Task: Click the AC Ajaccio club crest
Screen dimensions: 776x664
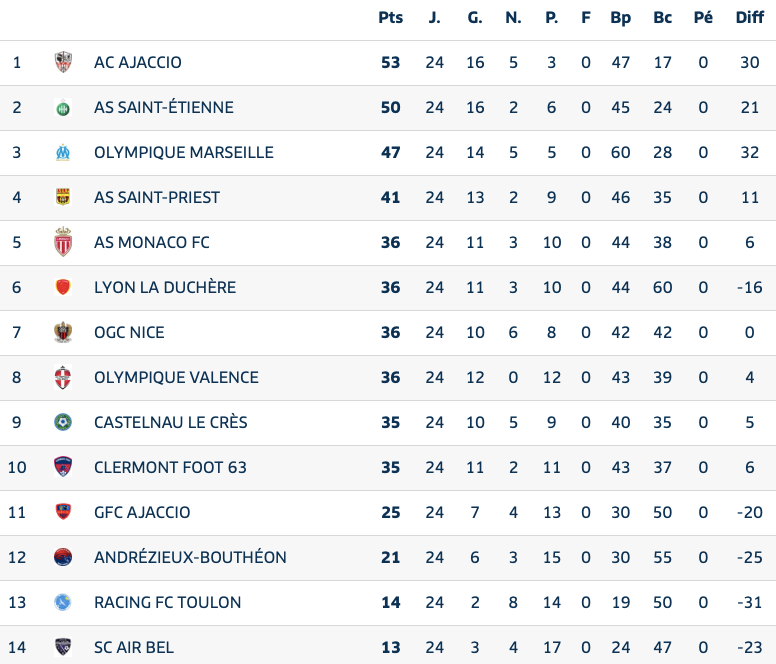Action: point(63,62)
